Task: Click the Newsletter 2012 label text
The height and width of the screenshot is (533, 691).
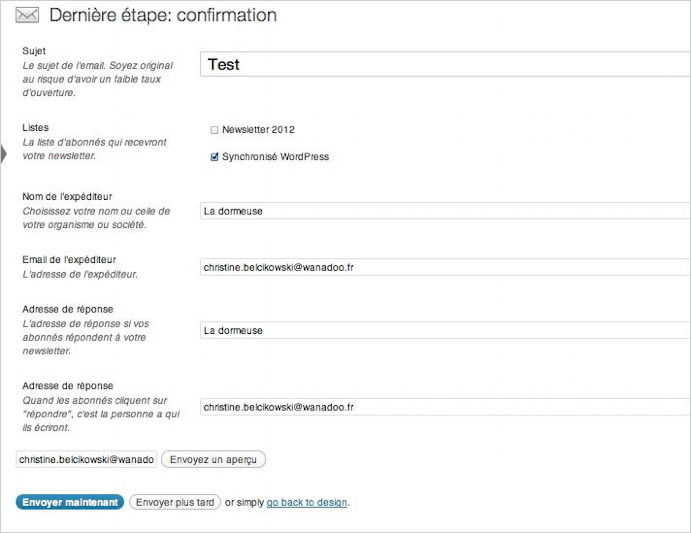Action: [x=258, y=130]
